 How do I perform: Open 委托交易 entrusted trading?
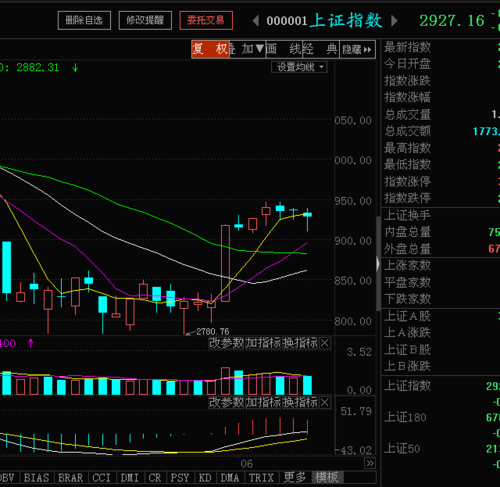[x=206, y=20]
